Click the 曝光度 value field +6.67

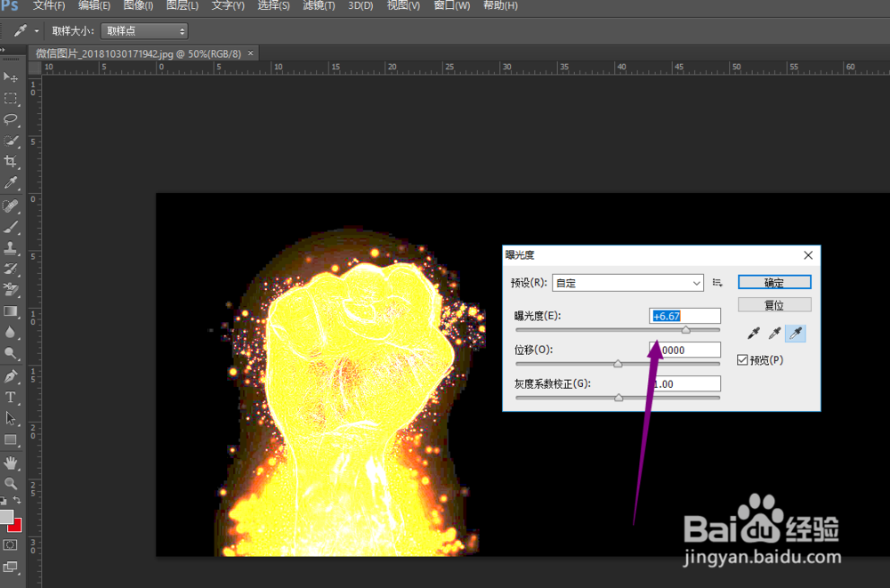pyautogui.click(x=684, y=316)
